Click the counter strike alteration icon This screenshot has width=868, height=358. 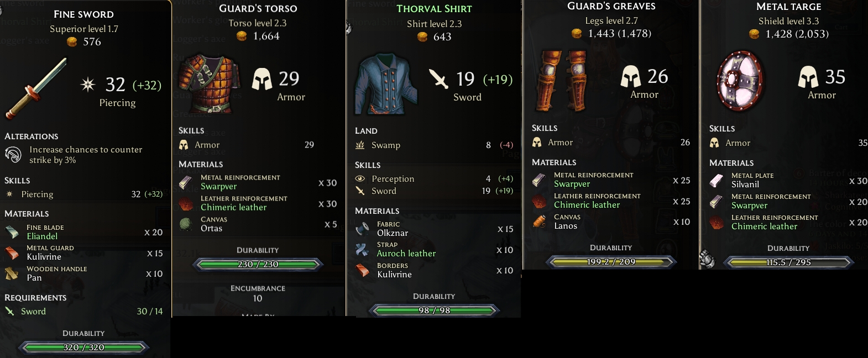tap(13, 155)
